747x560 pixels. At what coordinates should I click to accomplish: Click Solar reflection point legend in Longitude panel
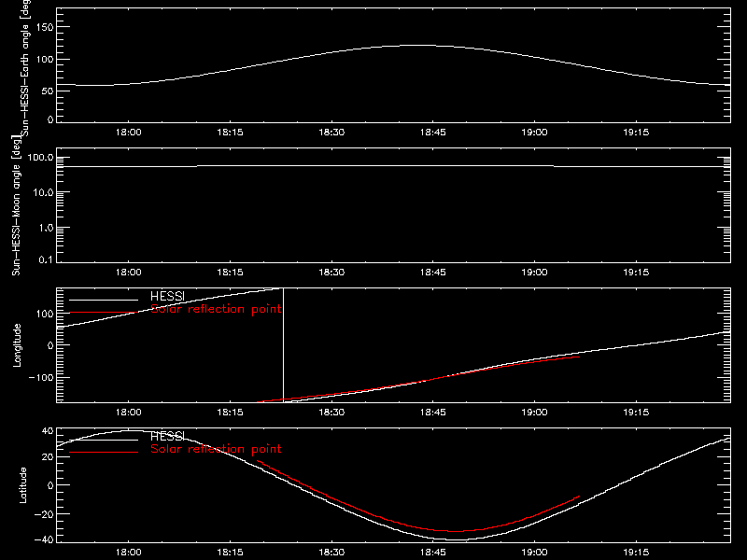(x=216, y=309)
